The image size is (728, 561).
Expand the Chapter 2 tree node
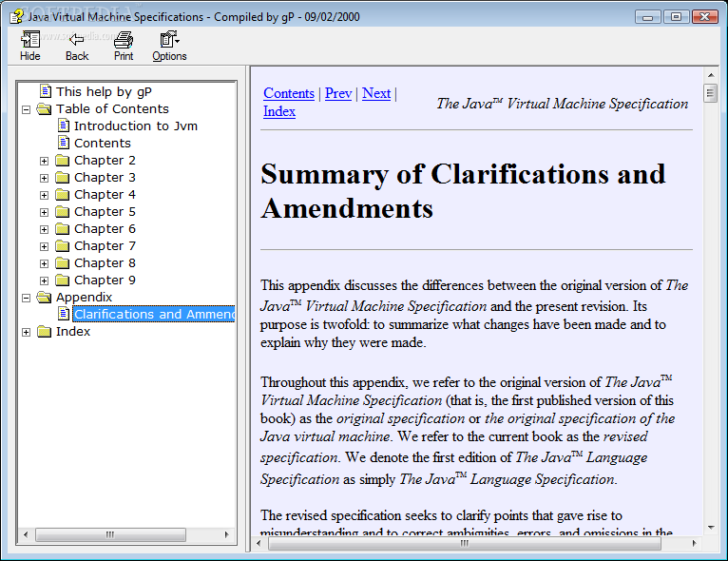coord(44,161)
